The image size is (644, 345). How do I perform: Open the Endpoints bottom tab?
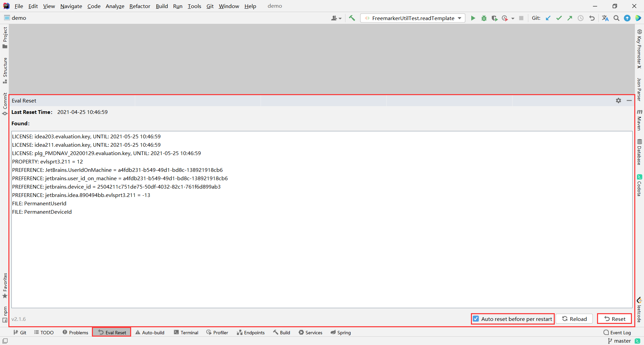pyautogui.click(x=251, y=333)
